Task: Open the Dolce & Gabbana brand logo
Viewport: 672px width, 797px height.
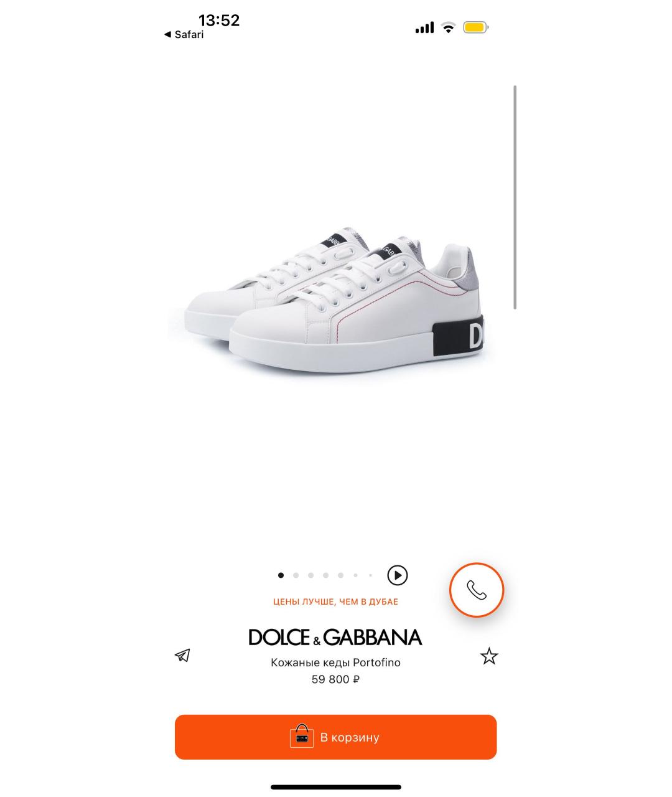Action: tap(335, 637)
